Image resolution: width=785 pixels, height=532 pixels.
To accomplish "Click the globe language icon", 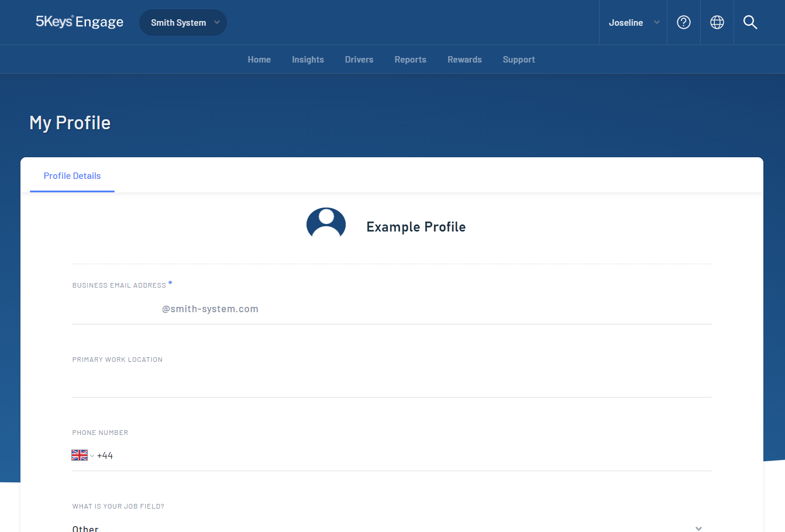I will [717, 22].
